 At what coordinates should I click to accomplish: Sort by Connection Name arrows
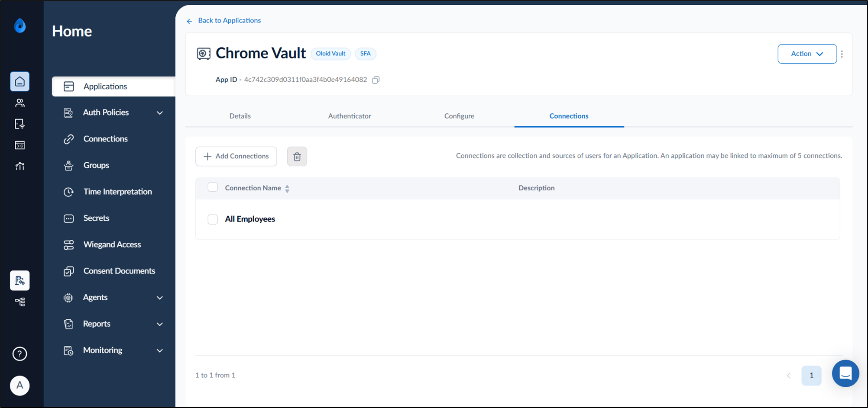click(287, 188)
